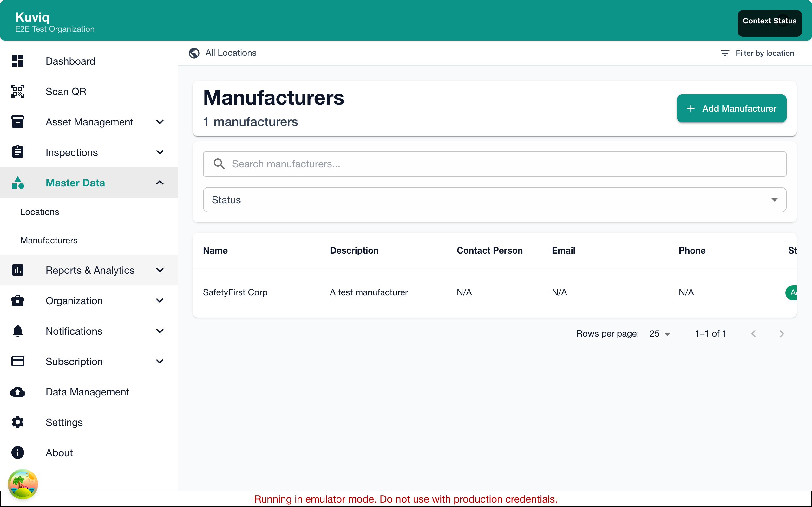The width and height of the screenshot is (812, 507).
Task: Click the Search manufacturers field
Action: tap(403, 164)
